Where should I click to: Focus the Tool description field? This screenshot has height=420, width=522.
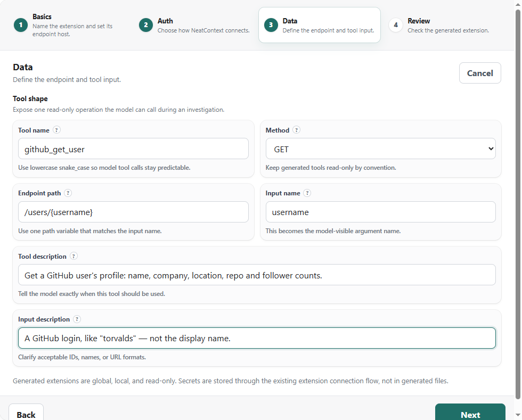click(257, 275)
